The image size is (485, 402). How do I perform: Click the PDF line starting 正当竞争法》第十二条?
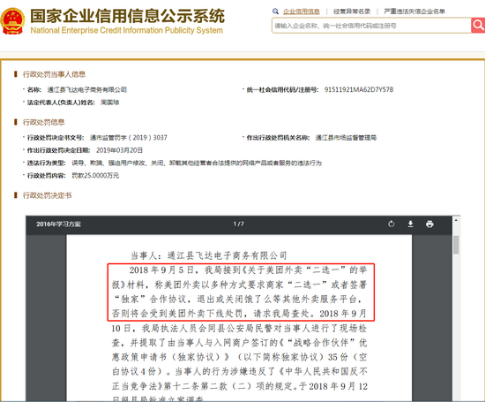(240, 387)
